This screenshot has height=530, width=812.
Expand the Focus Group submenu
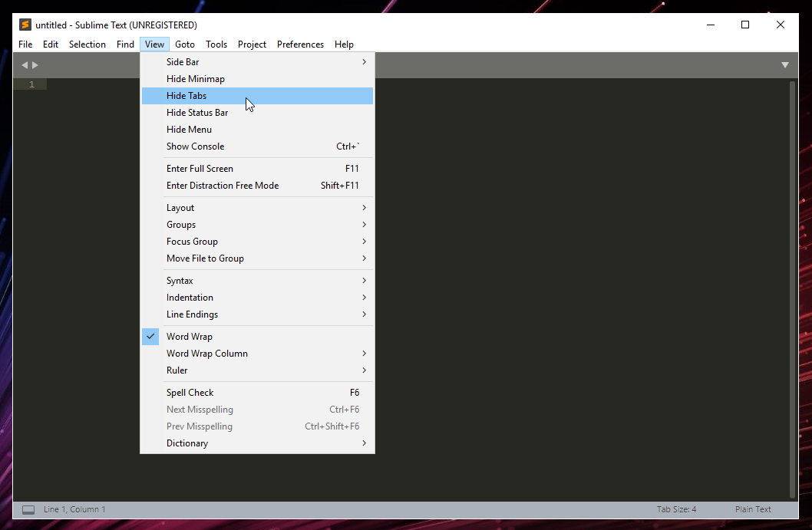(257, 241)
